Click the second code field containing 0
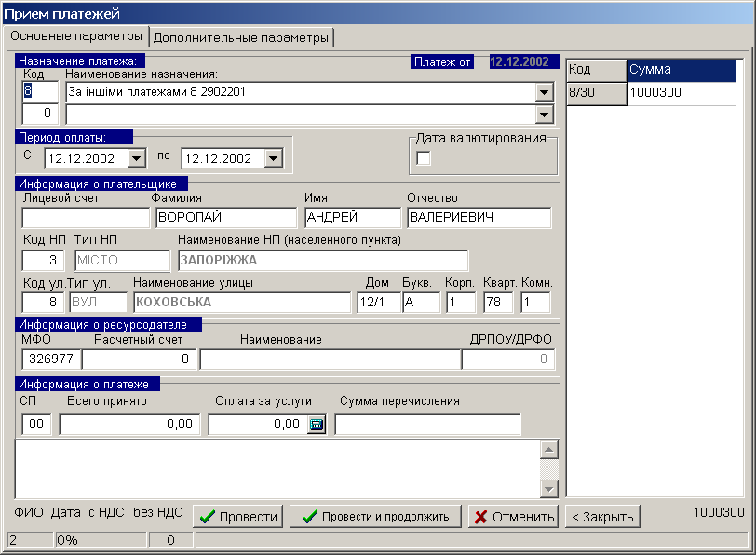 (x=40, y=114)
